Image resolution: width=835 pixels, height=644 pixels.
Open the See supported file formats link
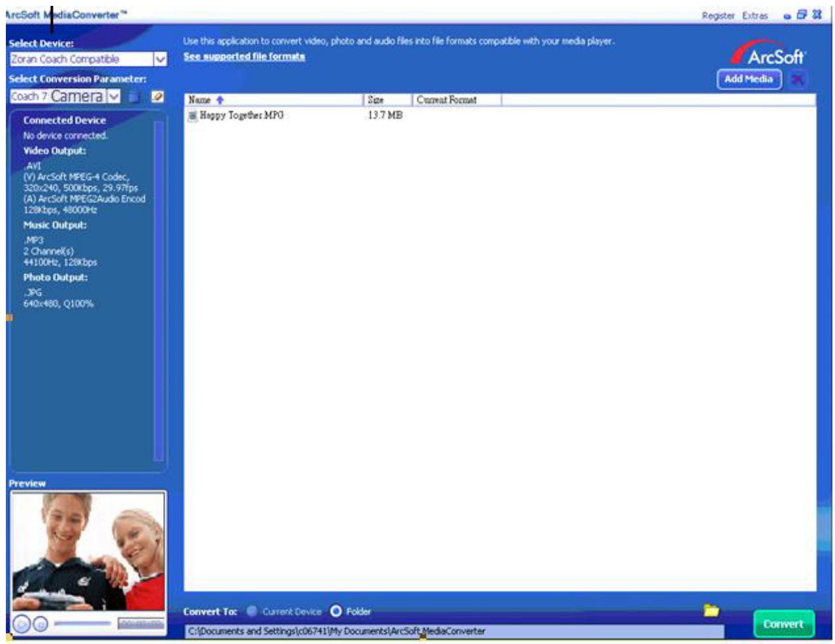click(244, 57)
